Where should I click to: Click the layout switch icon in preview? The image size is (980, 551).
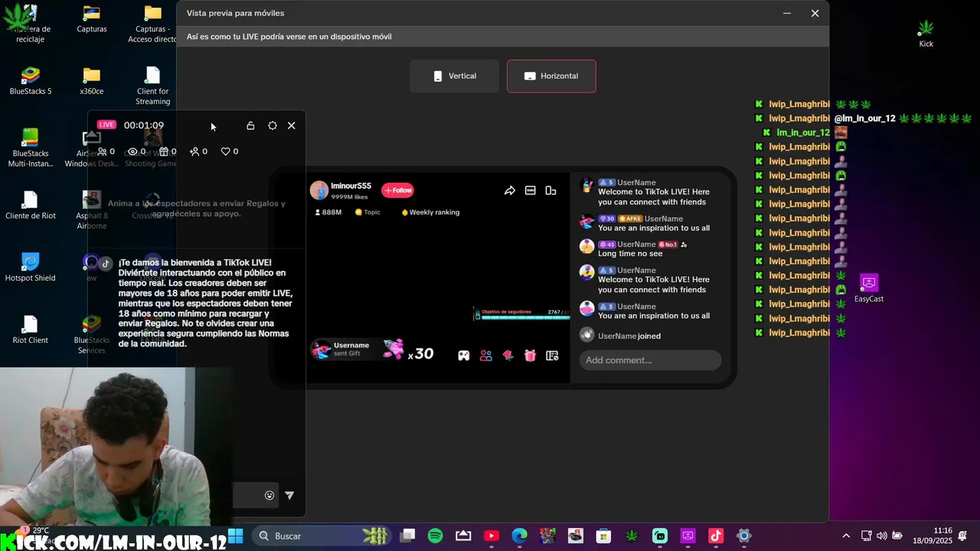(x=550, y=191)
